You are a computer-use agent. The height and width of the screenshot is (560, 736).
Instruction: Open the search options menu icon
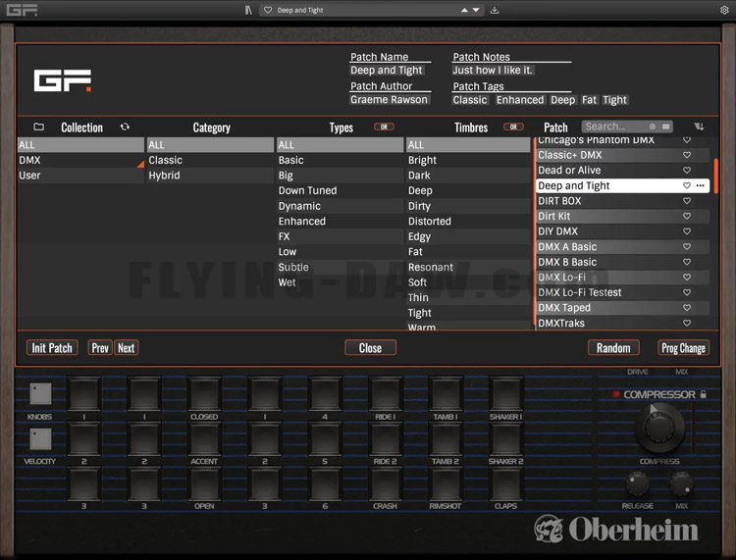665,127
